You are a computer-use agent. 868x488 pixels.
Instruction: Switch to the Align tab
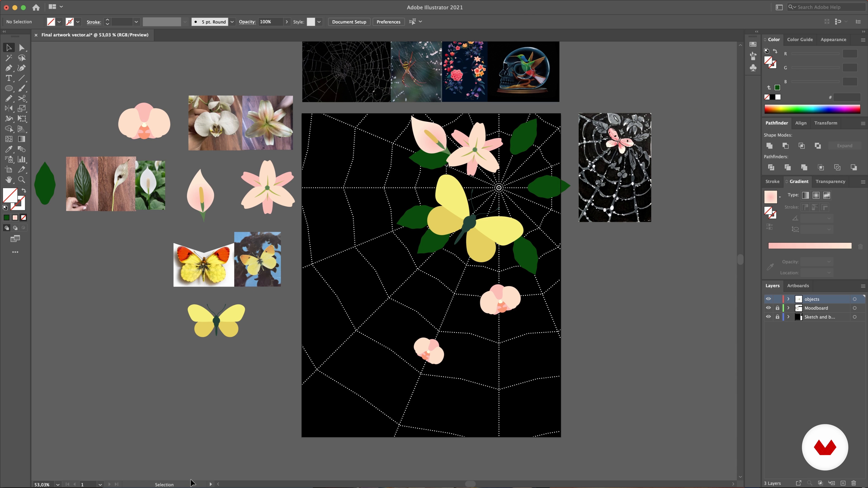tap(801, 123)
